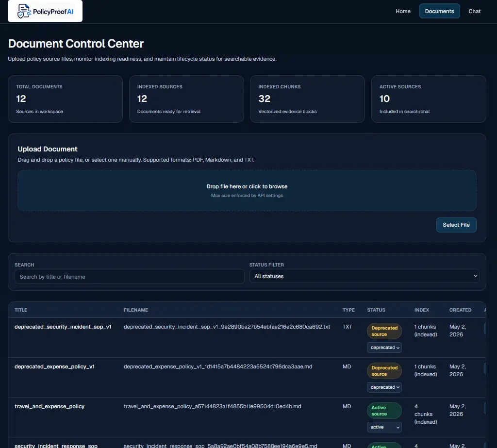The width and height of the screenshot is (497, 448).
Task: Click the STATUS column header
Action: pos(376,310)
